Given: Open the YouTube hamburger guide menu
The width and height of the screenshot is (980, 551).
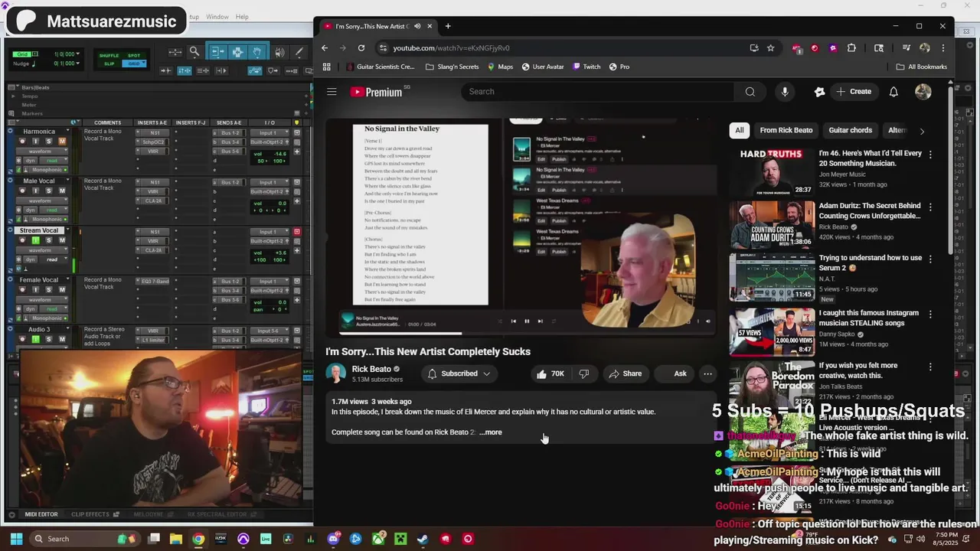Looking at the screenshot, I should tap(332, 92).
